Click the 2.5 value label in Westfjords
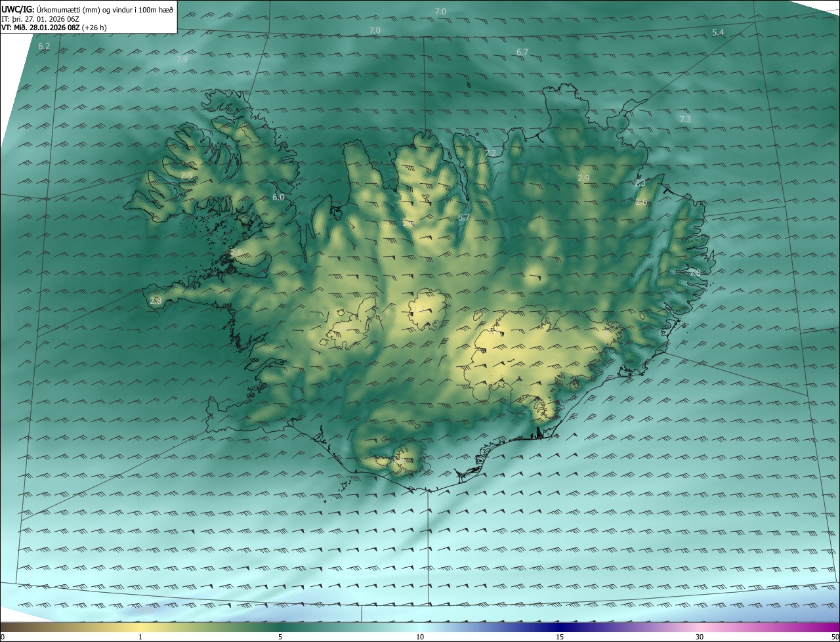The image size is (840, 642). coord(186,176)
